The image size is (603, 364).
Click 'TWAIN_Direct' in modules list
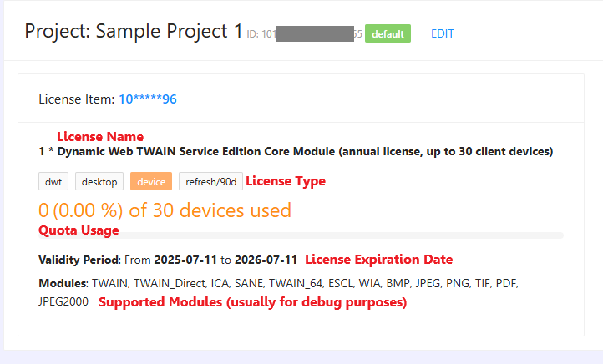[170, 283]
